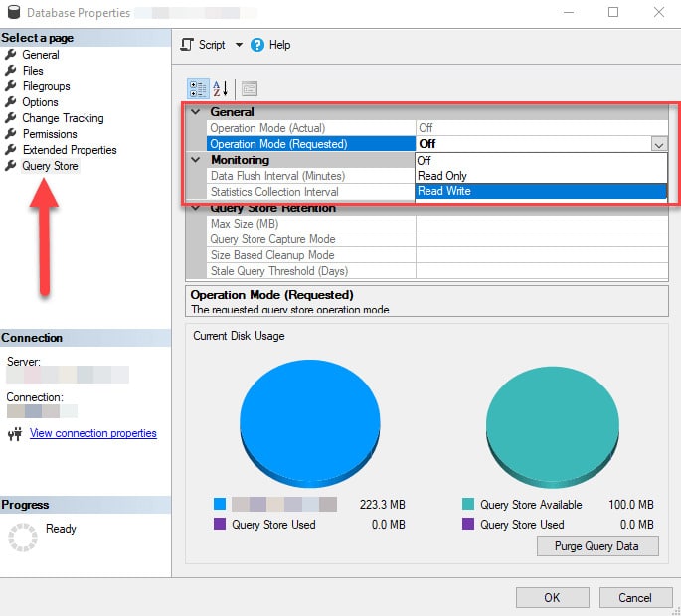Image resolution: width=681 pixels, height=616 pixels.
Task: Select the Operation Mode (Actual) row
Action: [437, 128]
